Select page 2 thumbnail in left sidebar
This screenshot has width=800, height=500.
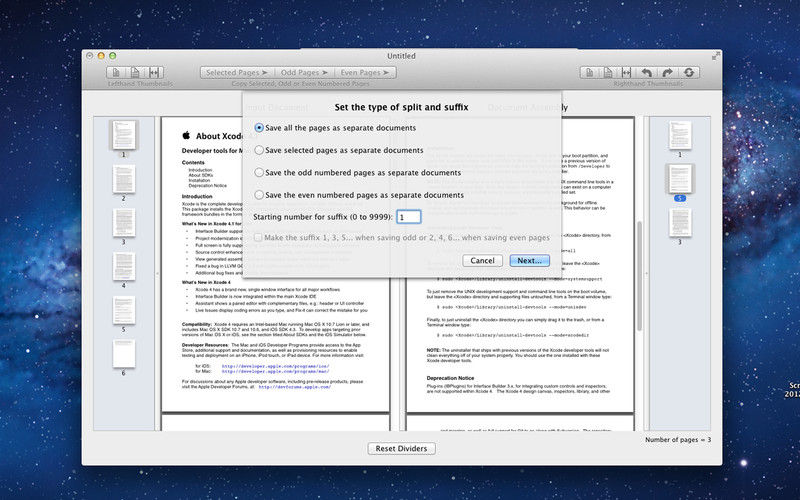click(x=123, y=179)
